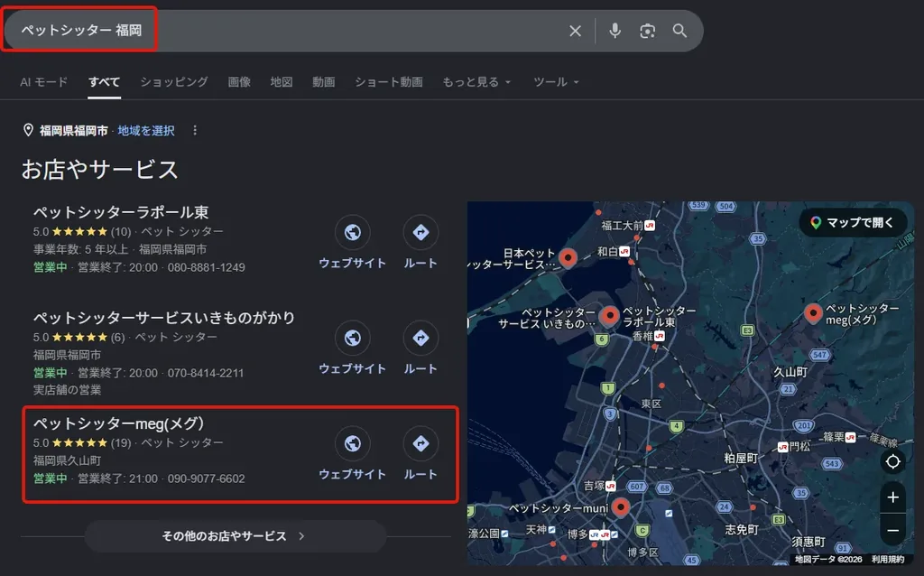Click the 日本ペットシッターサービス map pin
Image resolution: width=924 pixels, height=576 pixels.
pos(568,257)
